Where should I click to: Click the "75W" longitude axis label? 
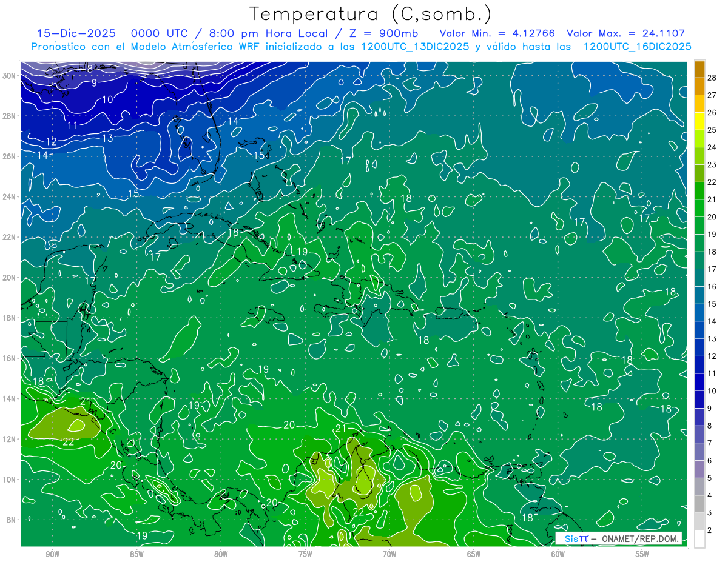coord(305,554)
